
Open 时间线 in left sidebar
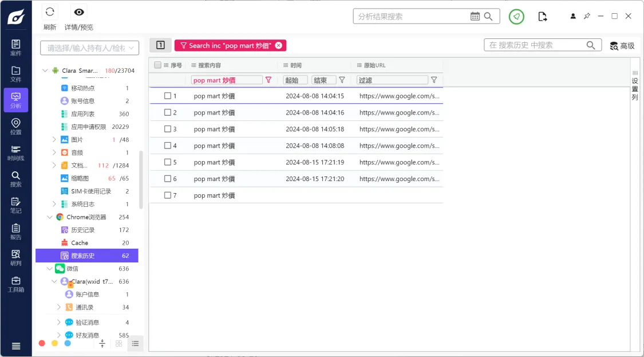point(15,153)
